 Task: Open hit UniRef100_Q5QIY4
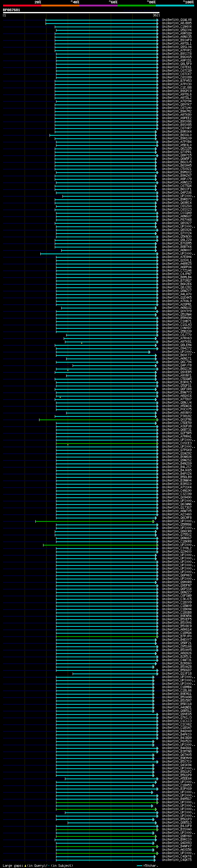[177, 30]
